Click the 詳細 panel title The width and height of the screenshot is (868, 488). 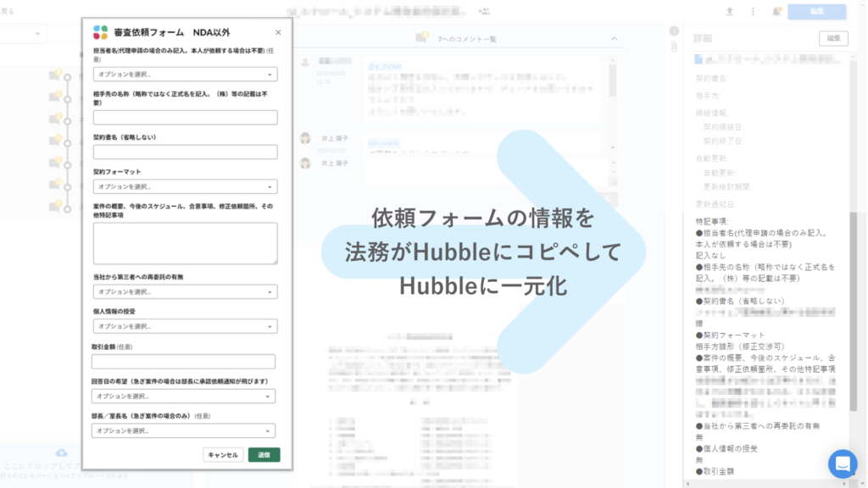click(703, 38)
